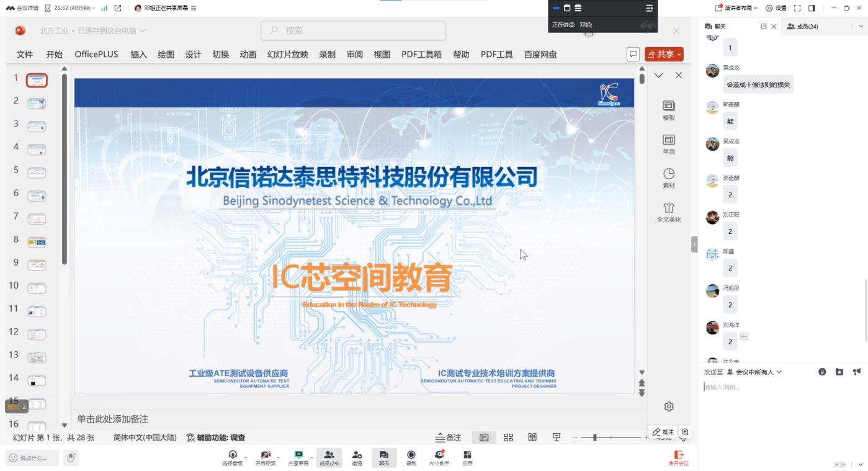Image resolution: width=868 pixels, height=471 pixels.
Task: Open the emoji picker in chat input
Action: (822, 372)
